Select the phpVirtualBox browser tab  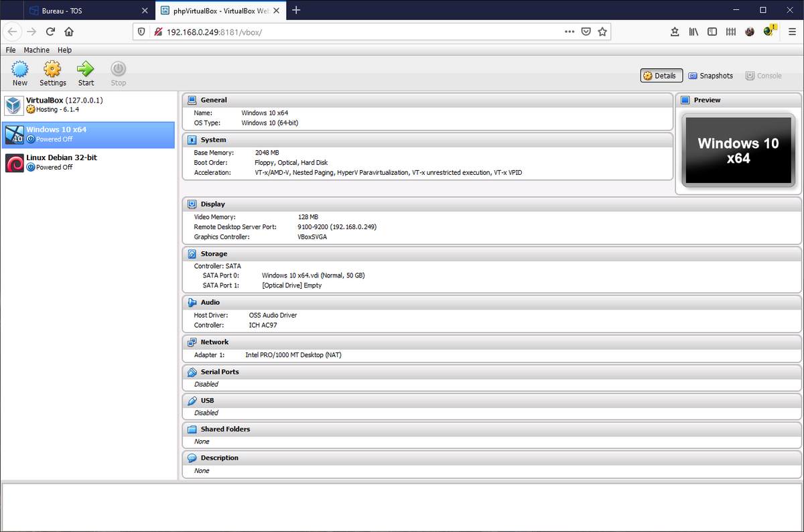[x=221, y=11]
